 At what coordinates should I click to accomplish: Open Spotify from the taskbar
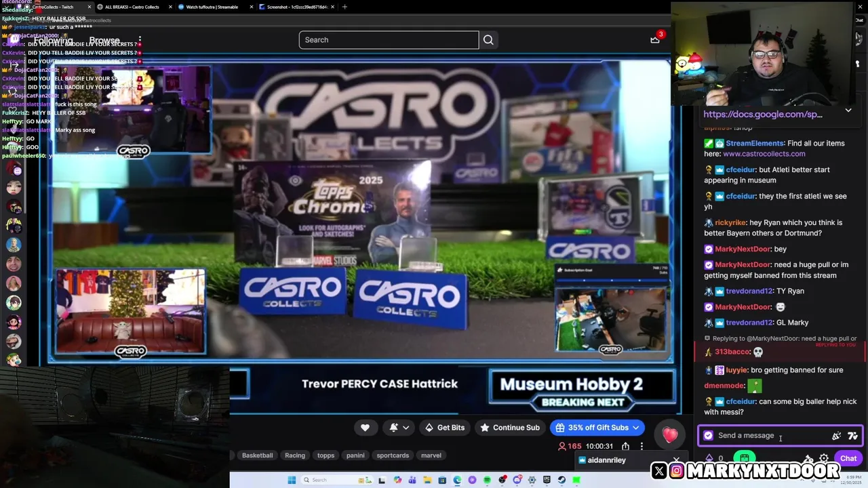point(487,480)
